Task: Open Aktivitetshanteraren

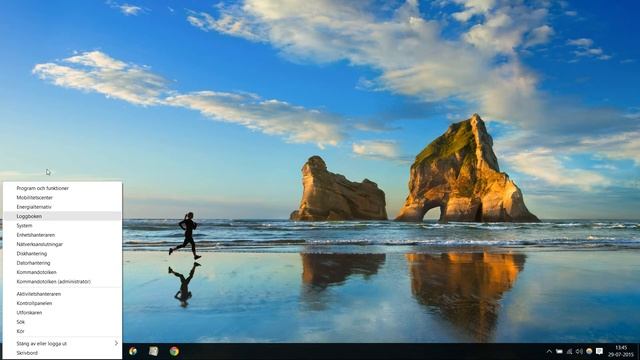Action: 62,294
